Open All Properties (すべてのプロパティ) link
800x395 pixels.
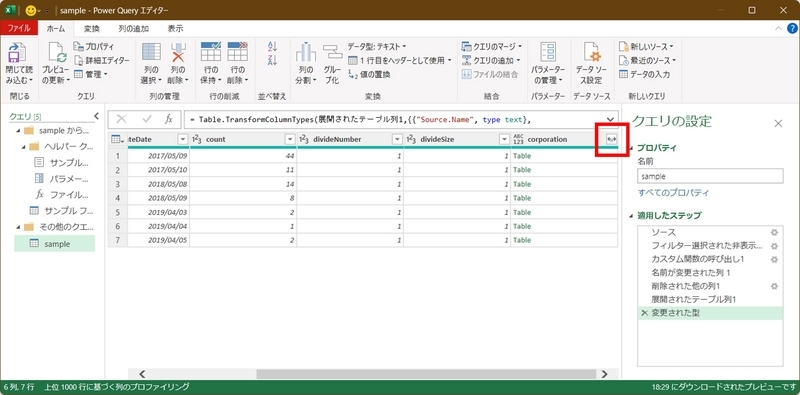673,193
